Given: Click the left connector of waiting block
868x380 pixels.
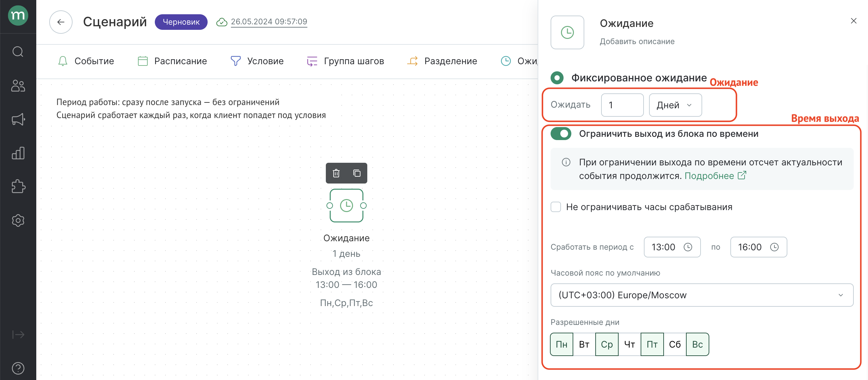Looking at the screenshot, I should [329, 206].
